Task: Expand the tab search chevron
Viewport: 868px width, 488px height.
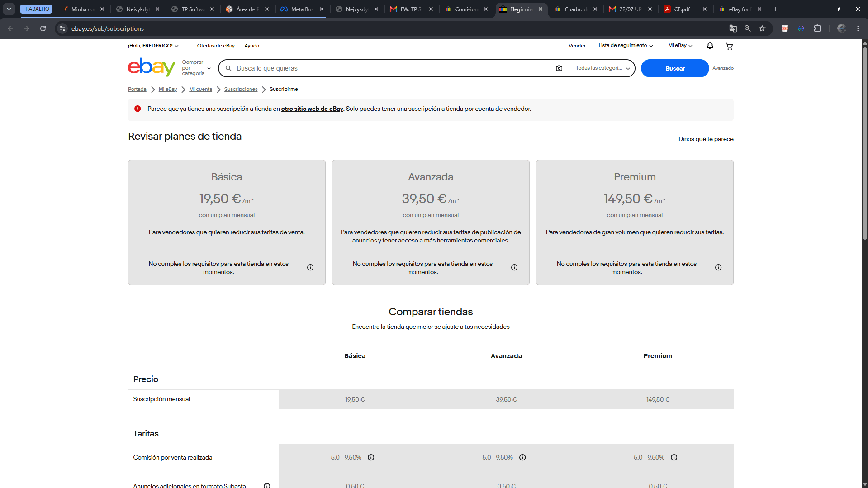Action: (9, 9)
